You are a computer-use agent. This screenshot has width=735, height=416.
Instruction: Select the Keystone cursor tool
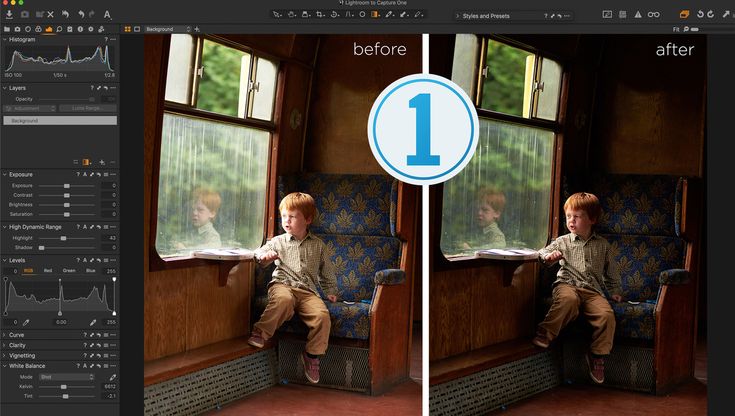pos(349,15)
